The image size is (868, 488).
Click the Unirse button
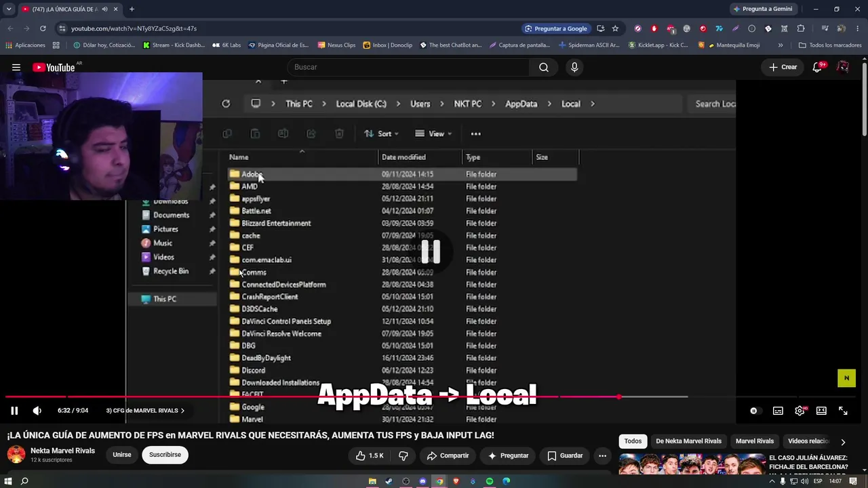coord(122,455)
